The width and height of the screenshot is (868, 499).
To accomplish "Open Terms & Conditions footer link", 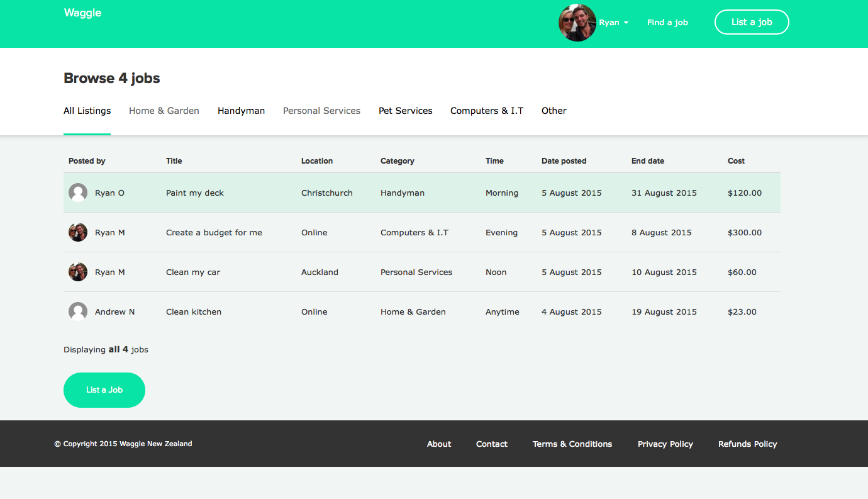I will (x=572, y=444).
